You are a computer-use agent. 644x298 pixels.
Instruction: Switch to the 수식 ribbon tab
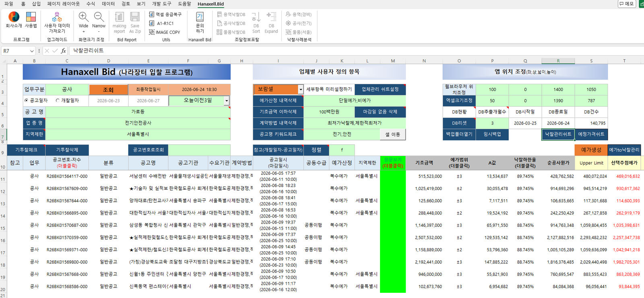[x=91, y=4]
